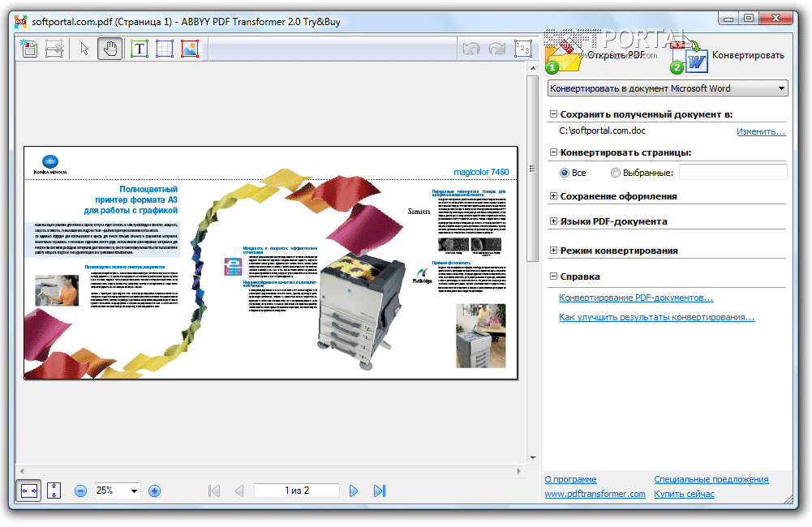Collapse the 'Конвертировать страницы' section
The image size is (812, 527).
(x=553, y=152)
